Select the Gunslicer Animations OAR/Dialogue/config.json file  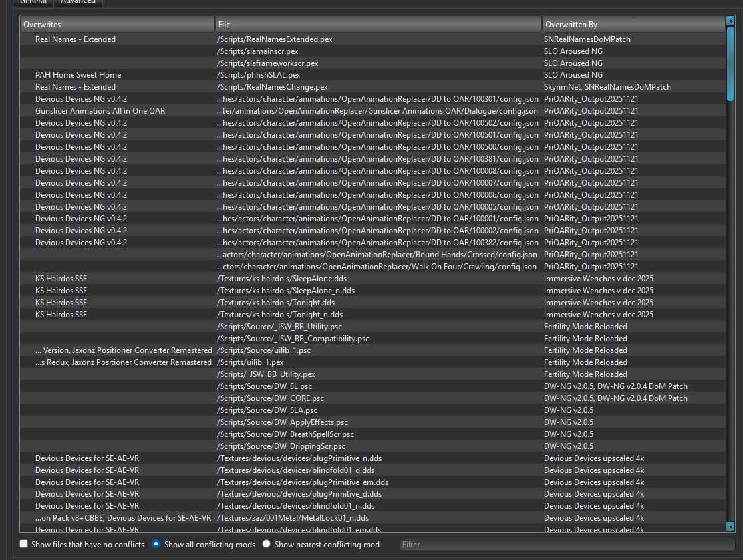click(377, 111)
